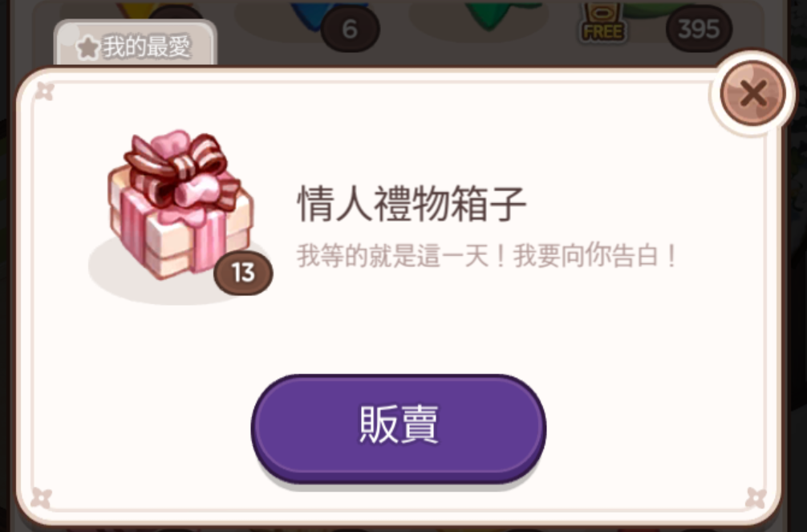Click the bottom-right flower corner ornament
Image resolution: width=807 pixels, height=532 pixels.
coord(756,498)
